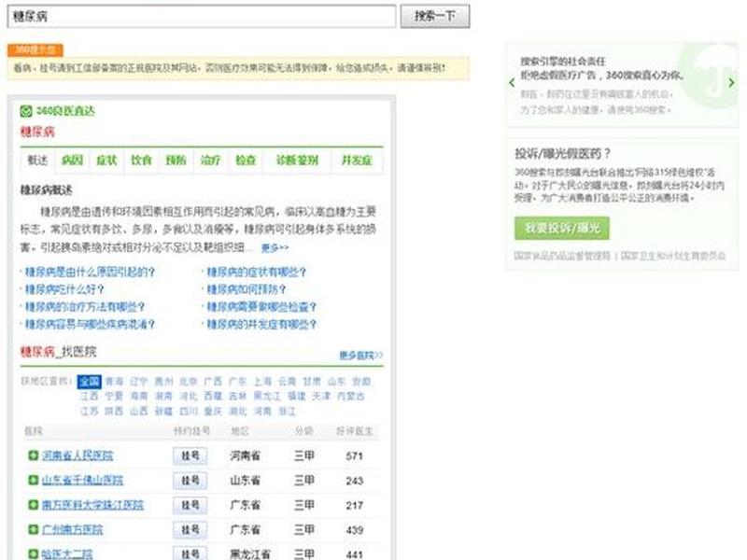This screenshot has height=560, width=747.
Task: Focus the 糖尿病 search box
Action: point(202,16)
